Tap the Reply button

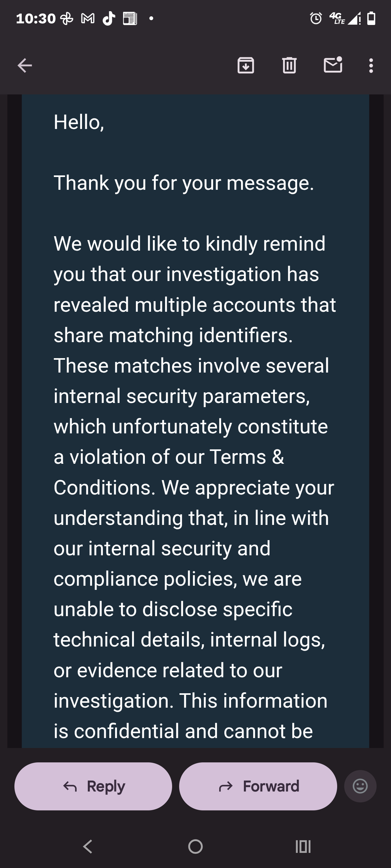click(93, 786)
